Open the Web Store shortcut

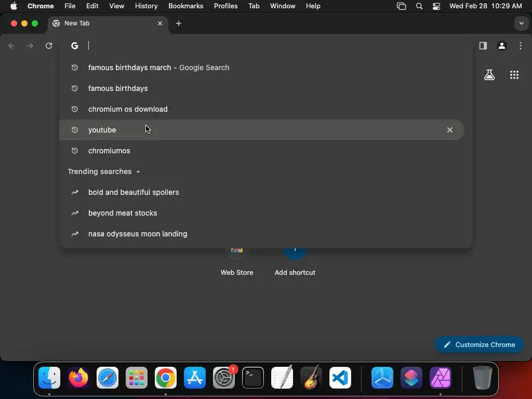(237, 261)
